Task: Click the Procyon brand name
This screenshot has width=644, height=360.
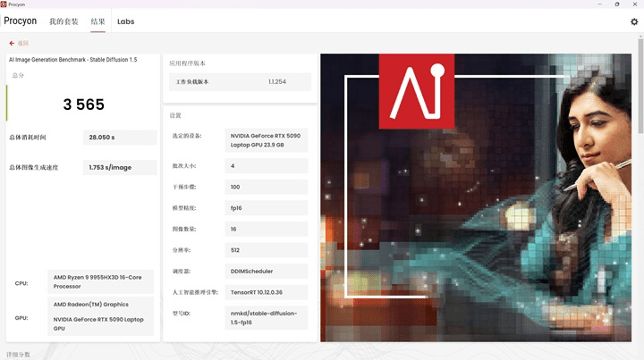Action: 20,21
